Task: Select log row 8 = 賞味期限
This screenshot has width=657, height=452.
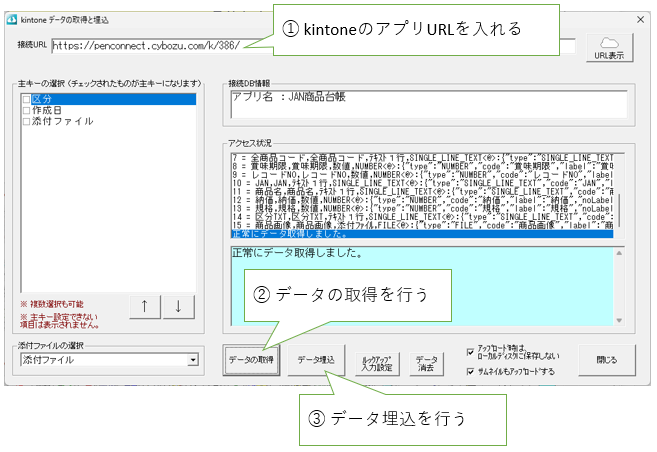Action: coord(422,167)
